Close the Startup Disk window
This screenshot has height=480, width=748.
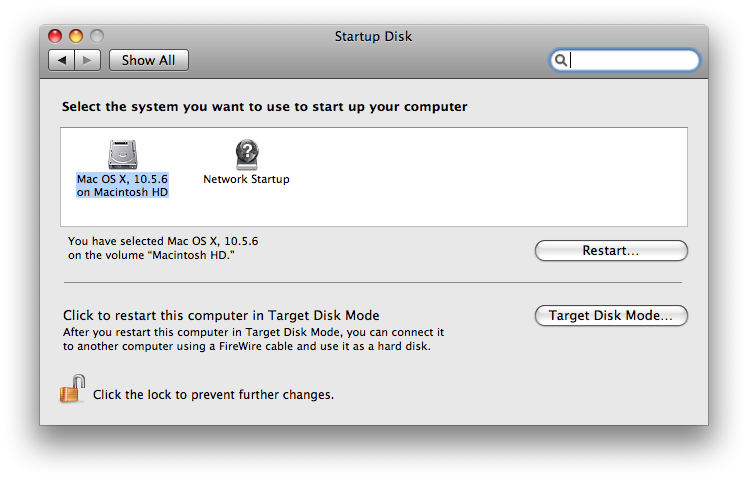(x=56, y=37)
